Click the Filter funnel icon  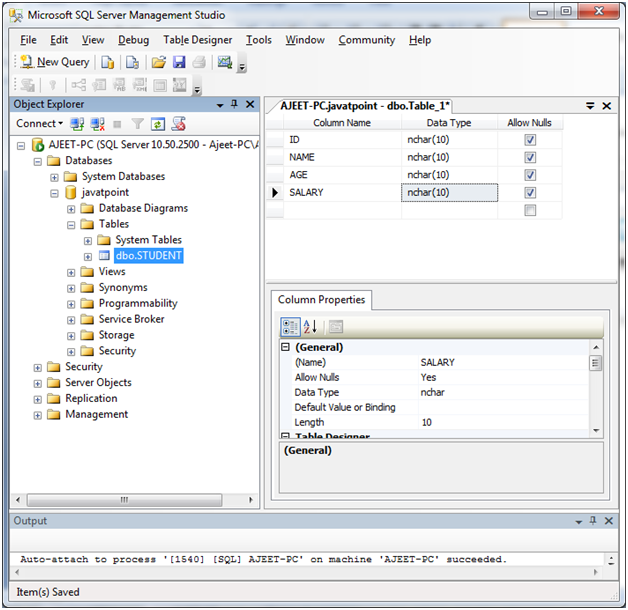pos(137,124)
